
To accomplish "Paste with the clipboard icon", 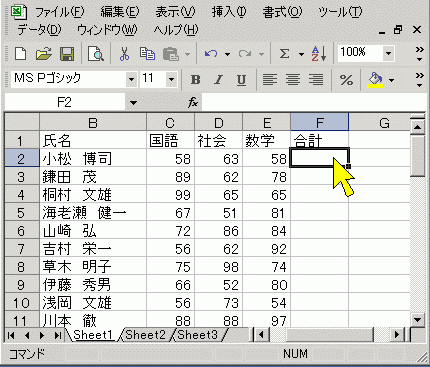I will (x=171, y=54).
